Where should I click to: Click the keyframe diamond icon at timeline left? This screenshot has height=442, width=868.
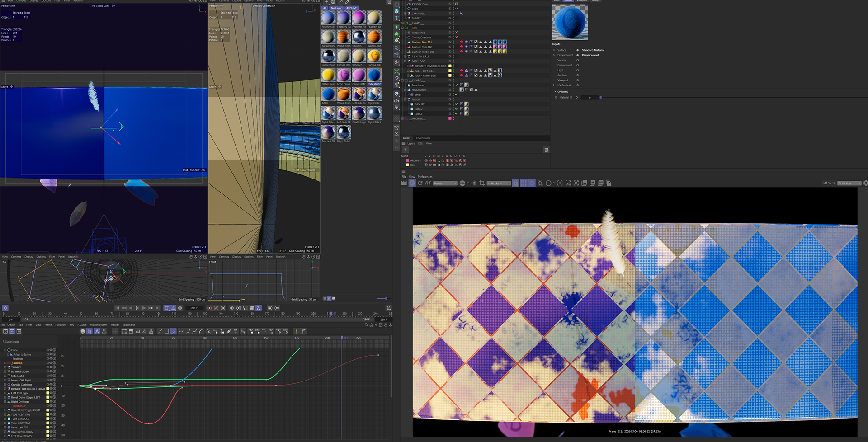click(5, 308)
